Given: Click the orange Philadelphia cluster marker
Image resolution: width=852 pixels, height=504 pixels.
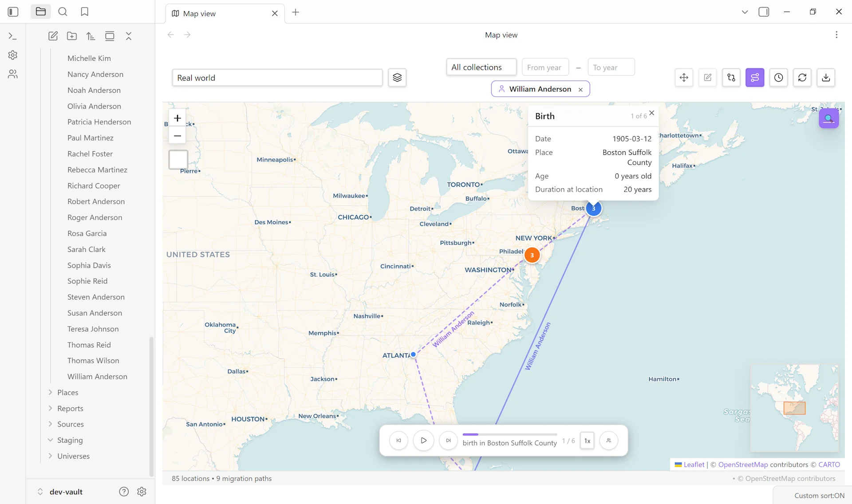Looking at the screenshot, I should click(x=532, y=255).
